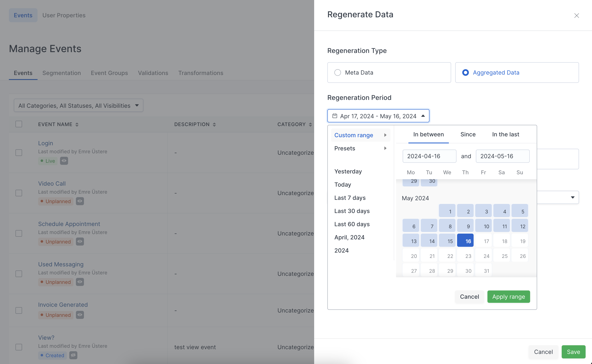
Task: Toggle visibility eye for Used Messaging event
Action: [x=80, y=282]
